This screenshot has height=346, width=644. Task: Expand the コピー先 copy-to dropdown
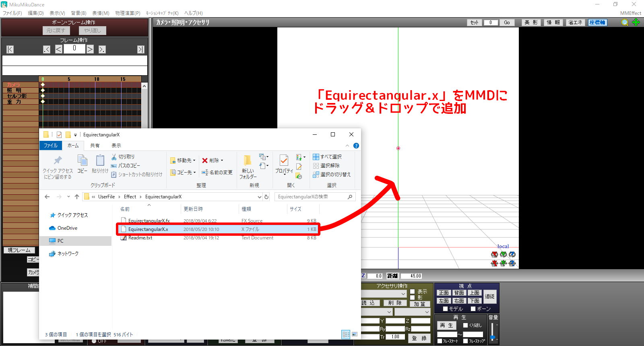pyautogui.click(x=194, y=173)
